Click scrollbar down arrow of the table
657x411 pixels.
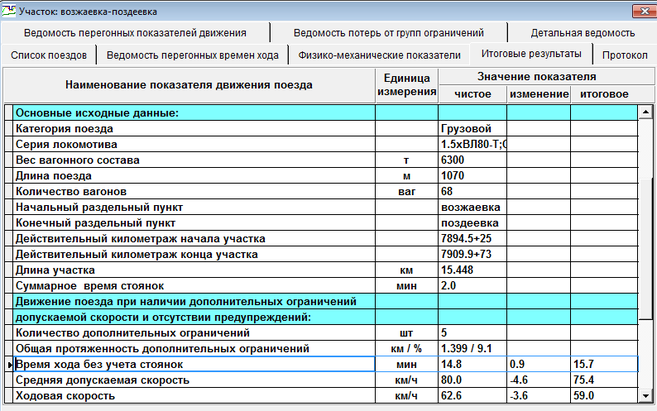pyautogui.click(x=645, y=396)
